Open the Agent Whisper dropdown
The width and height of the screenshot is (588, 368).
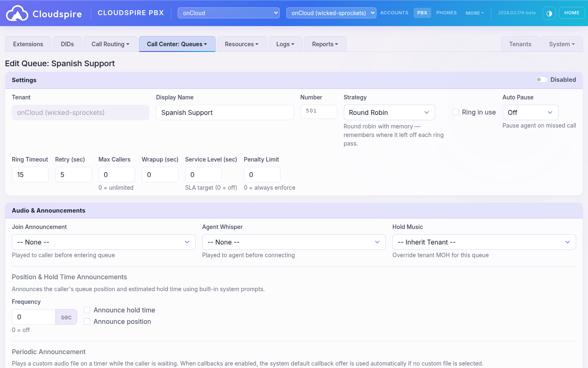point(294,242)
